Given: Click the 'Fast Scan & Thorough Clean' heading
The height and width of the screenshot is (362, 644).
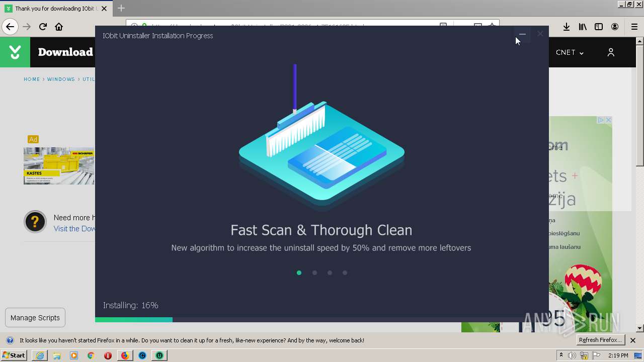Looking at the screenshot, I should 321,230.
